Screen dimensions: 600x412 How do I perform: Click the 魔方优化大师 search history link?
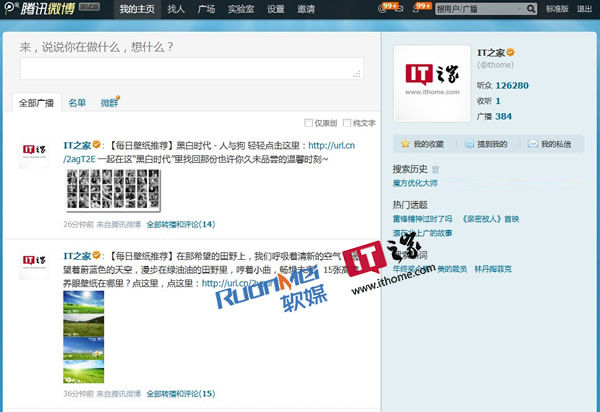click(x=415, y=183)
